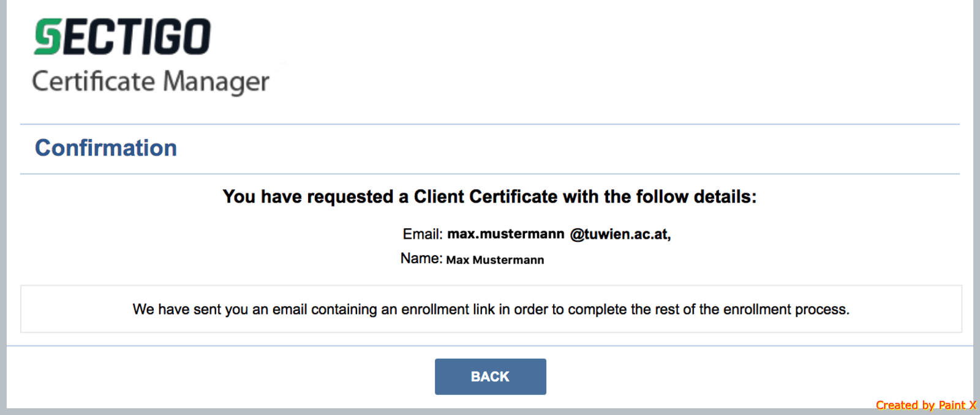Click the max.mustermann part of the email
This screenshot has height=415, width=980.
click(506, 234)
